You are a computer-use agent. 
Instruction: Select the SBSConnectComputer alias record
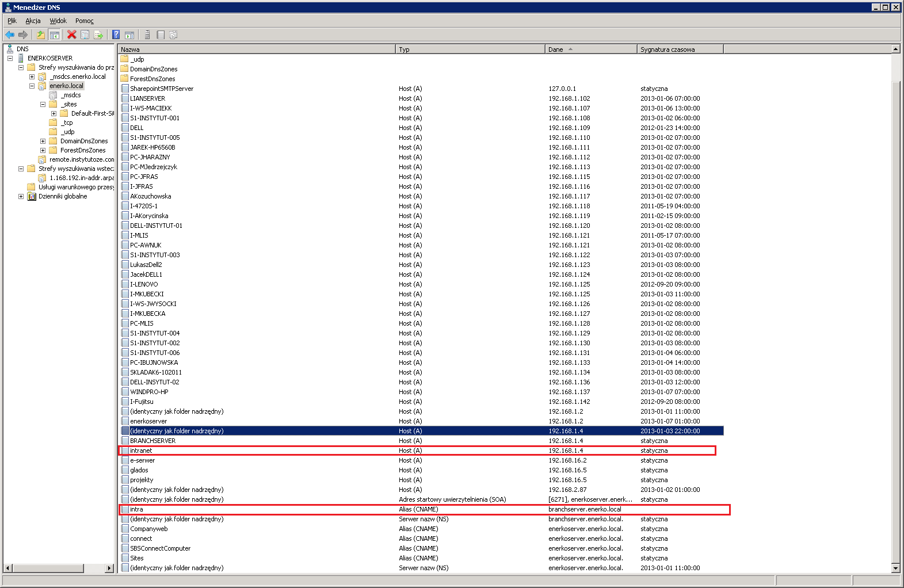click(421, 548)
